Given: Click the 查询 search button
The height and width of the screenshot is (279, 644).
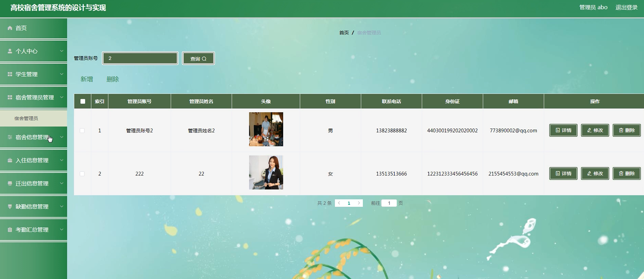Looking at the screenshot, I should click(198, 58).
